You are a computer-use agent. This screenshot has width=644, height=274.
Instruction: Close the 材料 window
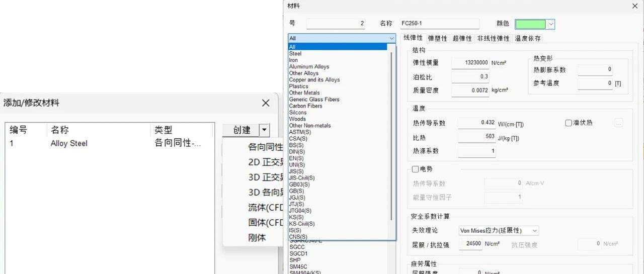tap(635, 6)
